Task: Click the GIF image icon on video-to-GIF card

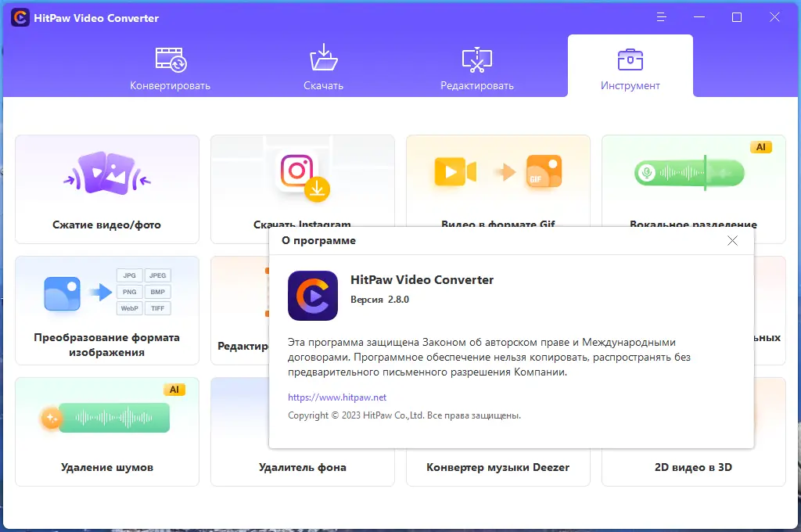Action: click(x=544, y=171)
